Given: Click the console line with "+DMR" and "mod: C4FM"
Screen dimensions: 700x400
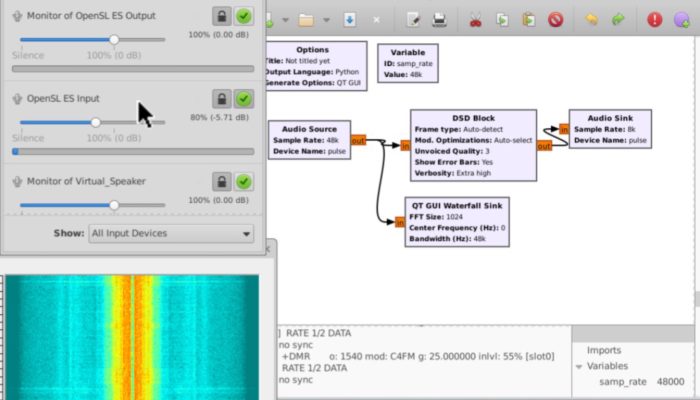Looking at the screenshot, I should [418, 357].
